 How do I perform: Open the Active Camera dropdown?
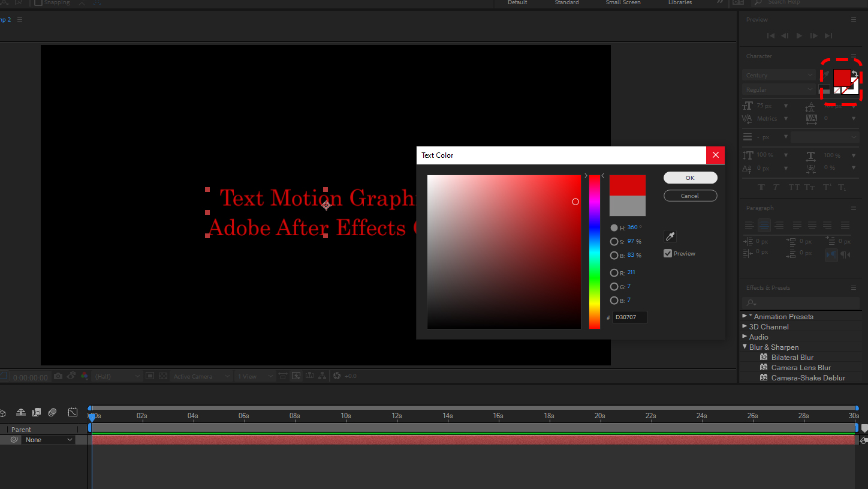201,376
